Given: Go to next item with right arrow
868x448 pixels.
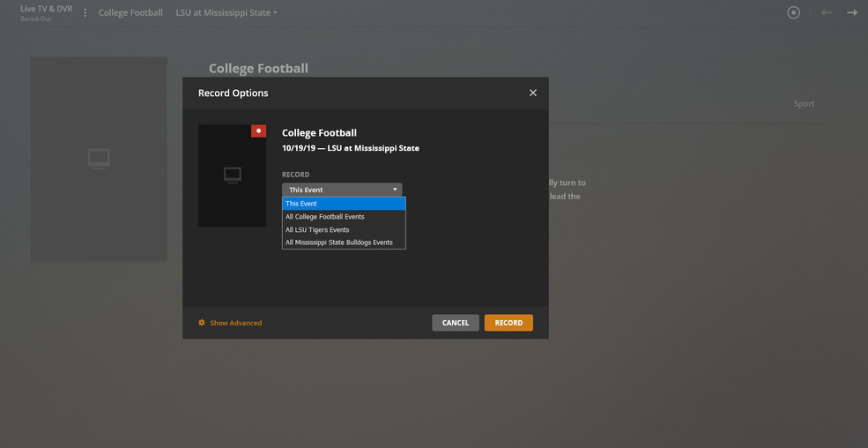Looking at the screenshot, I should [x=851, y=12].
